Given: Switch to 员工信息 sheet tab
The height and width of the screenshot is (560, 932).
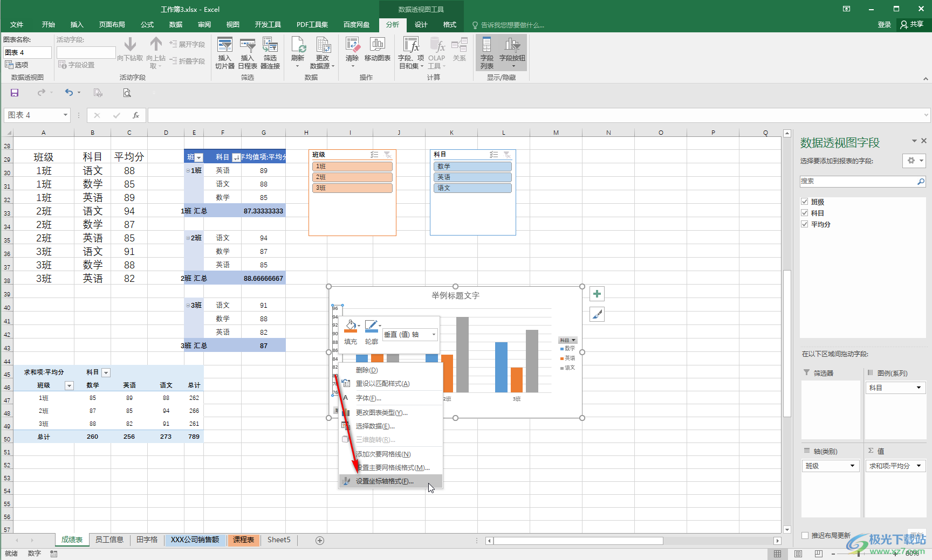Looking at the screenshot, I should tap(109, 540).
